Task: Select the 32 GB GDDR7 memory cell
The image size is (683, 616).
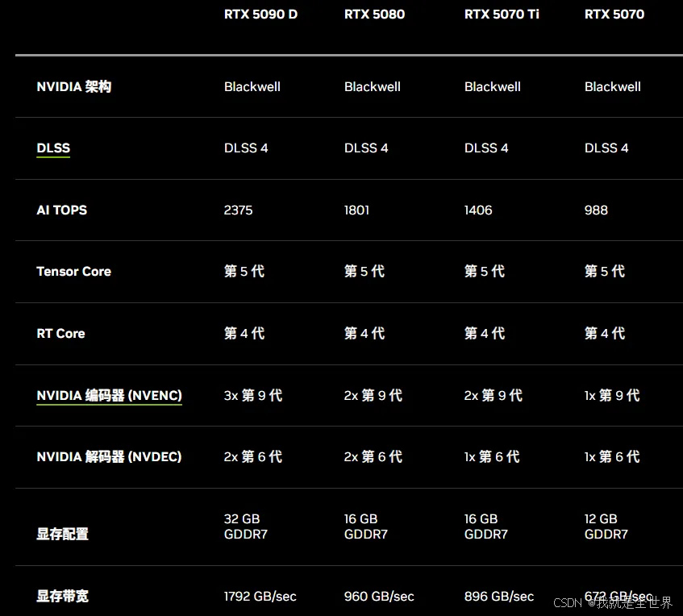Action: (x=246, y=527)
